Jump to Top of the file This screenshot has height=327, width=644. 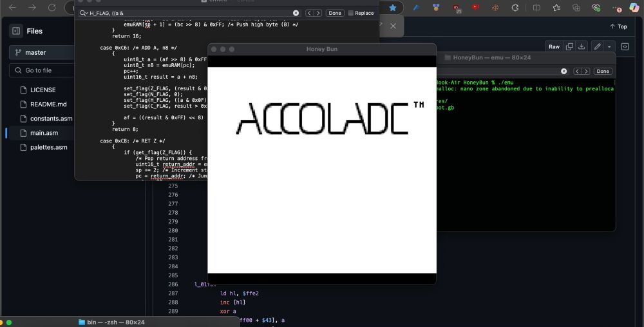618,26
